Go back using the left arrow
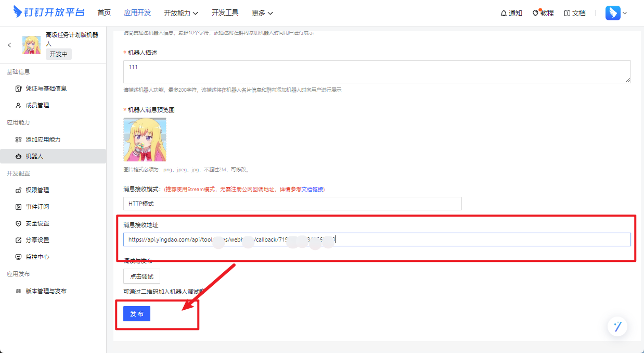Screen dimensions: 644x353 (9, 45)
